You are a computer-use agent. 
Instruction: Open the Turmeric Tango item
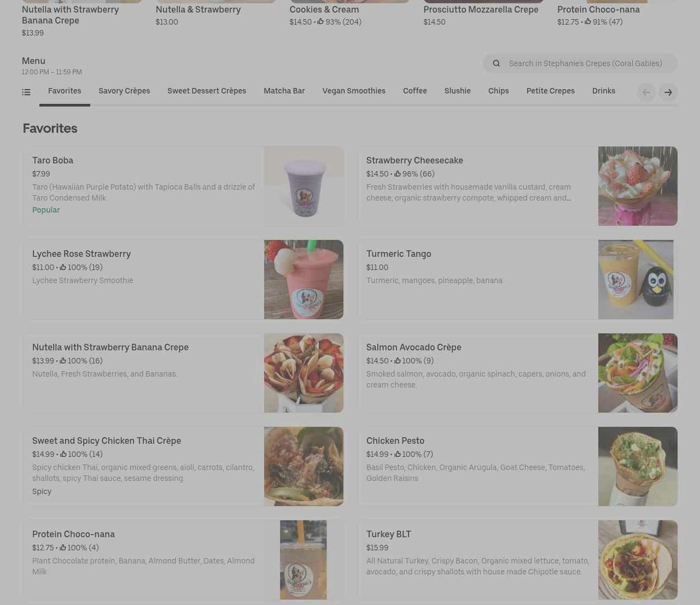(517, 279)
